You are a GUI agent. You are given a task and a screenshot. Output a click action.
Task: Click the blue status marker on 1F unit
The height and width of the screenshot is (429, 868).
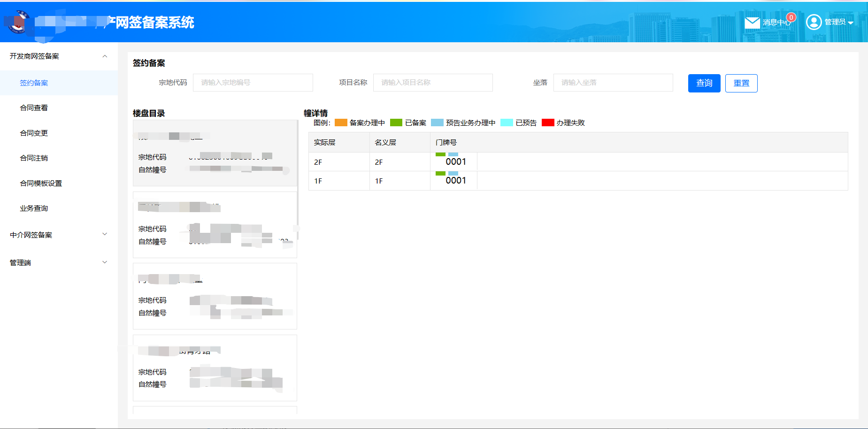[453, 173]
